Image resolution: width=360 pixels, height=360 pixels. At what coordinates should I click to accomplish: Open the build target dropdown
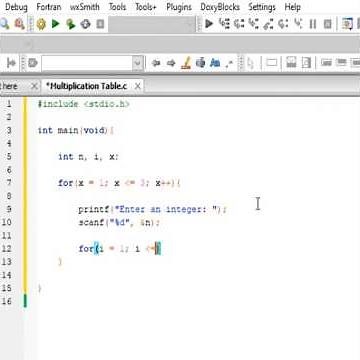152,24
